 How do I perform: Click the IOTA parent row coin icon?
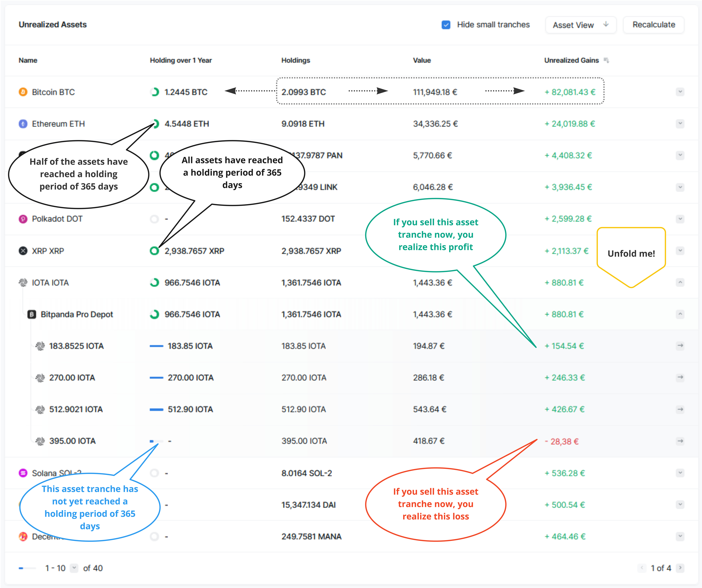(x=23, y=283)
